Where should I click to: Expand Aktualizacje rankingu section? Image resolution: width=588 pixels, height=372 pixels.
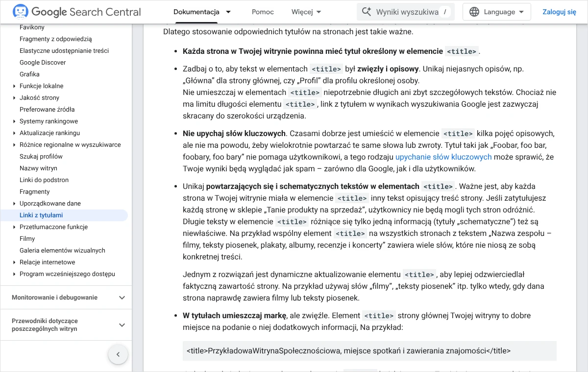tap(14, 133)
